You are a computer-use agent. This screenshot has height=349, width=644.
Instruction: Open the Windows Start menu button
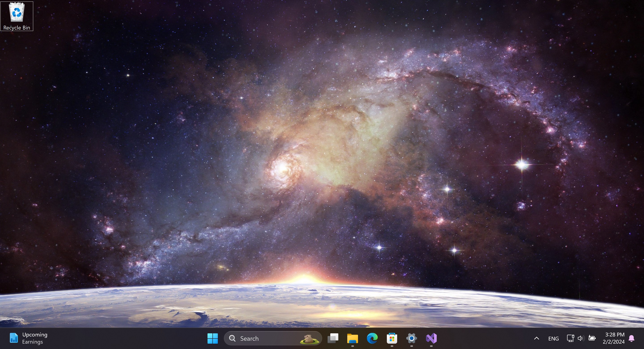point(212,338)
